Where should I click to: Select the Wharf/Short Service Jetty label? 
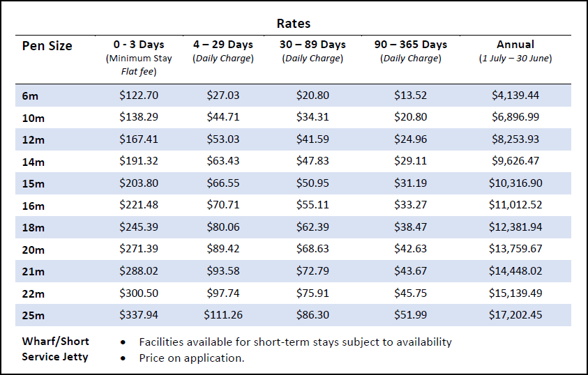click(55, 350)
